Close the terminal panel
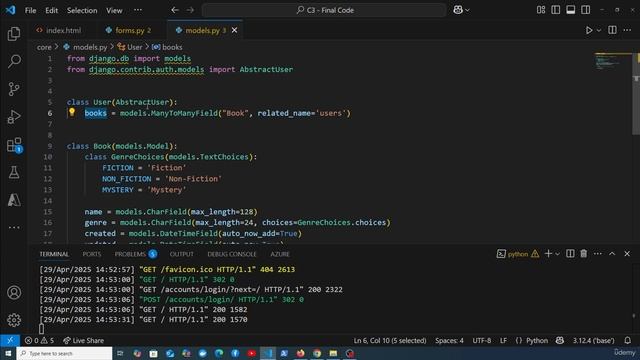640x360 pixels. point(627,254)
